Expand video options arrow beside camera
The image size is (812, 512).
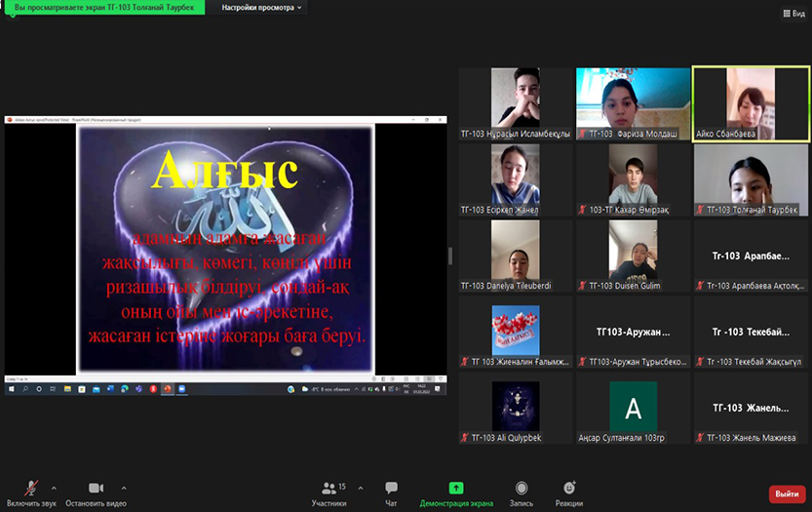(124, 488)
